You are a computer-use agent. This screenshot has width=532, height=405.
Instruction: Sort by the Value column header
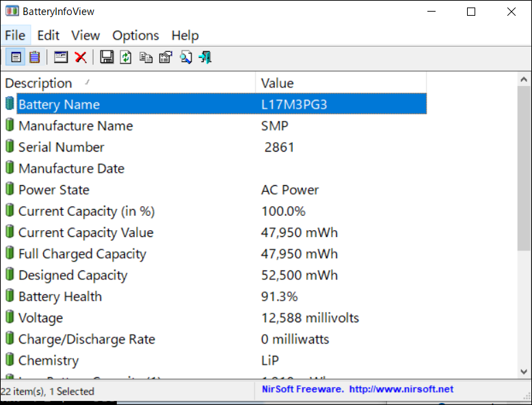[x=341, y=83]
